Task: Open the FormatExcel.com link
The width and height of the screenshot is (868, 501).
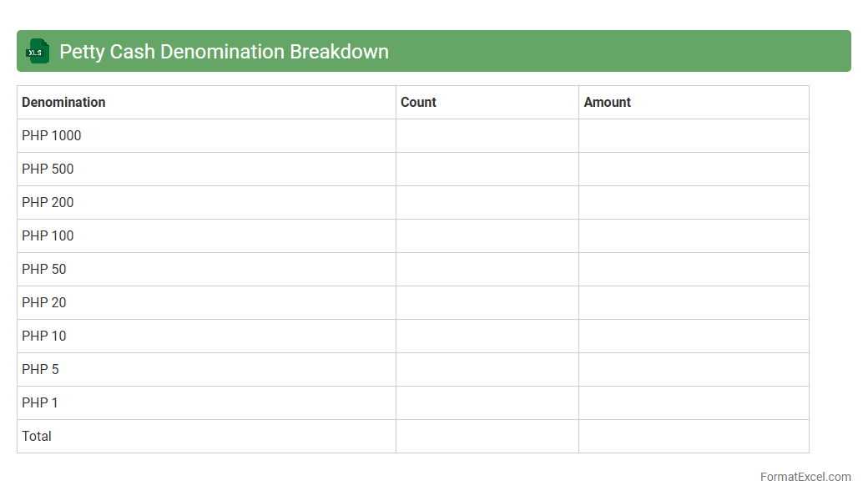Action: point(805,477)
